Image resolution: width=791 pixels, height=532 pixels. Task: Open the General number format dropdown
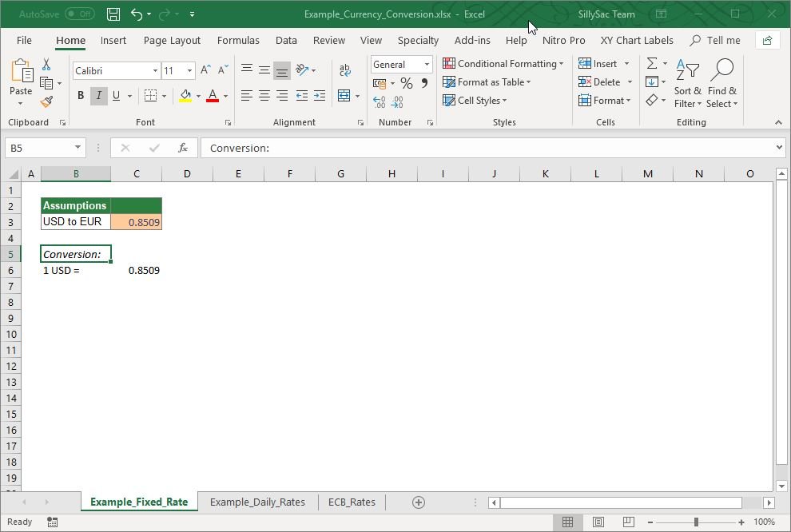click(x=427, y=65)
